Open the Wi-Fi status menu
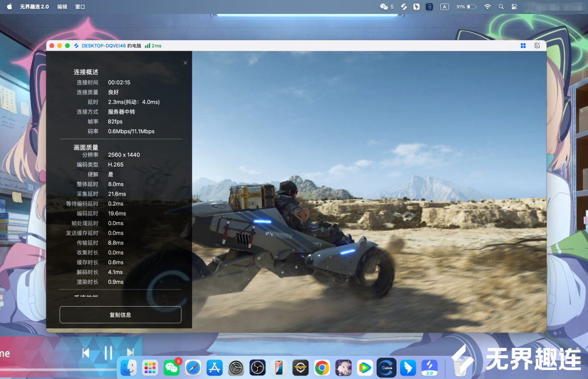Screen dimensions: 588x379 (x=487, y=7)
